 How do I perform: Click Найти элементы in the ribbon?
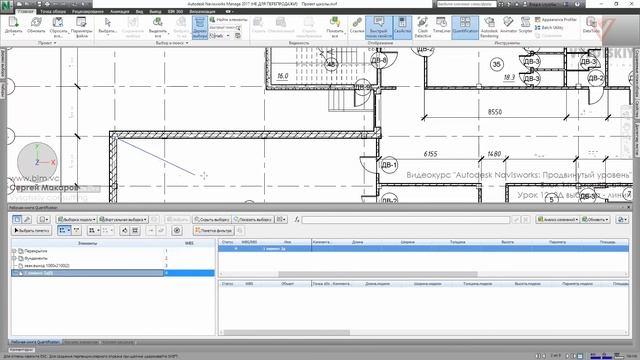(229, 20)
